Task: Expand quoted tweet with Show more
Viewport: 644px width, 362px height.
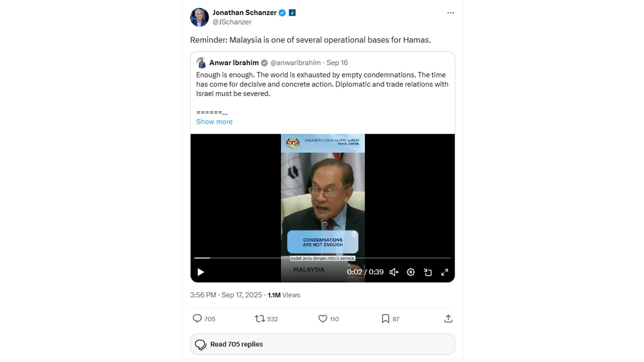Action: click(x=214, y=122)
